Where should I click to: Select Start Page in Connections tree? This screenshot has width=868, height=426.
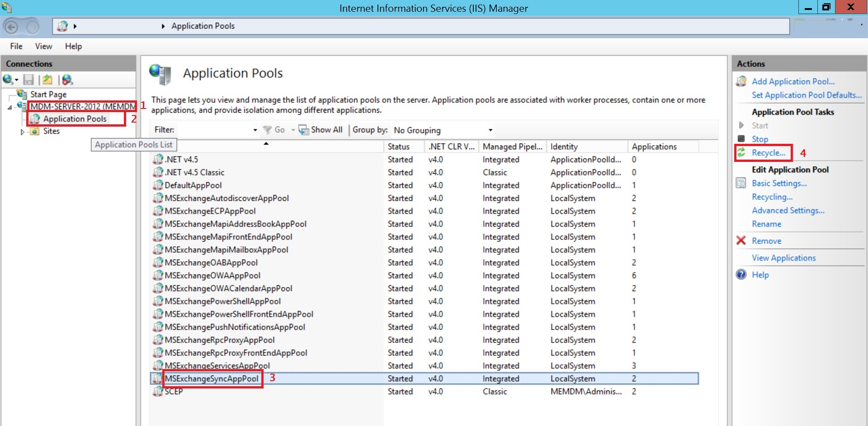[x=48, y=94]
